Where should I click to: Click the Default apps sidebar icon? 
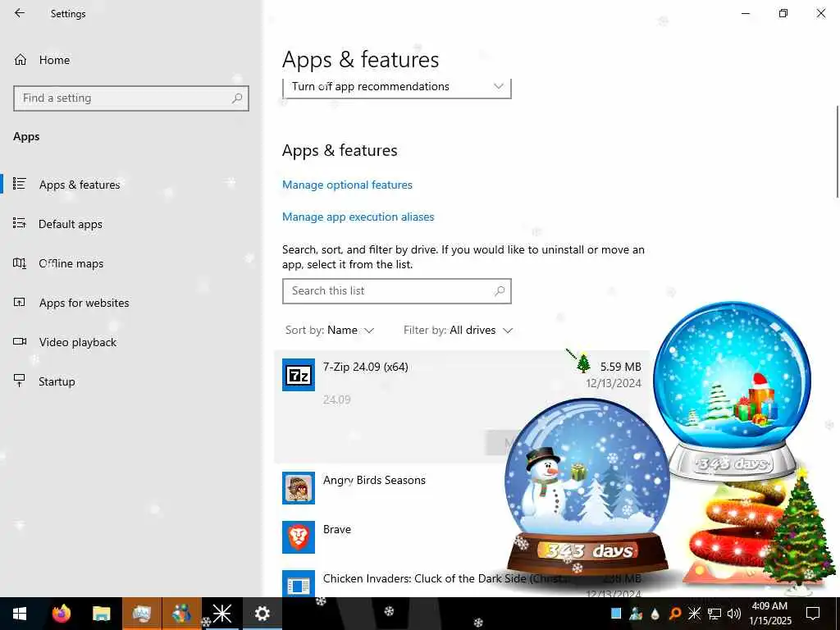(x=20, y=223)
